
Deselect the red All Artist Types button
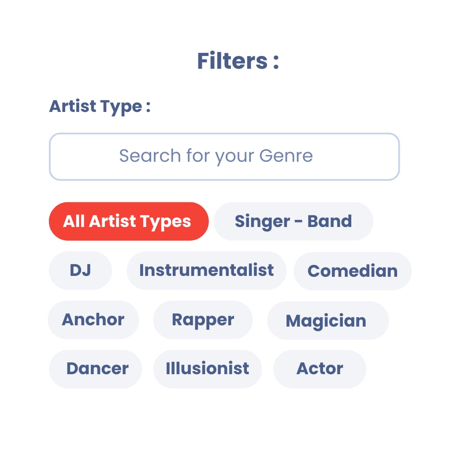pyautogui.click(x=128, y=221)
